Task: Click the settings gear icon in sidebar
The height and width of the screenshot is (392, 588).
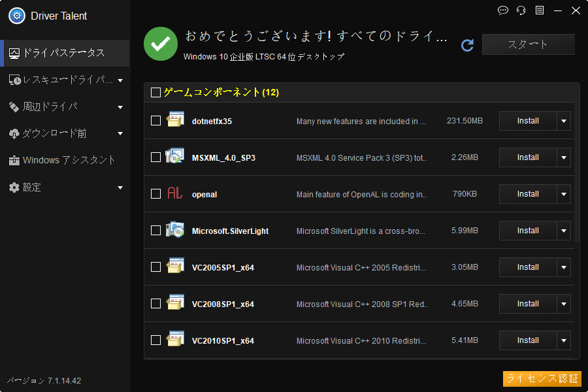Action: click(x=14, y=188)
